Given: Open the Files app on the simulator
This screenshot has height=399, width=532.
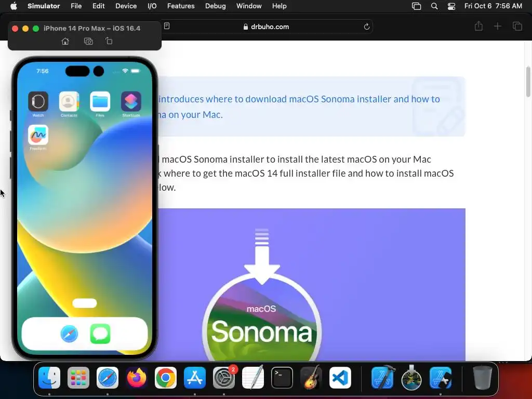Looking at the screenshot, I should pyautogui.click(x=100, y=101).
